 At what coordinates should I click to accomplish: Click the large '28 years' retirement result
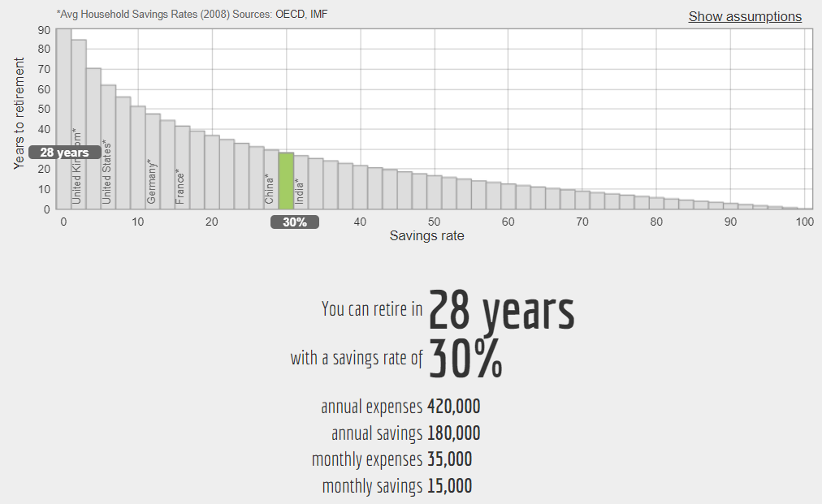(x=501, y=310)
